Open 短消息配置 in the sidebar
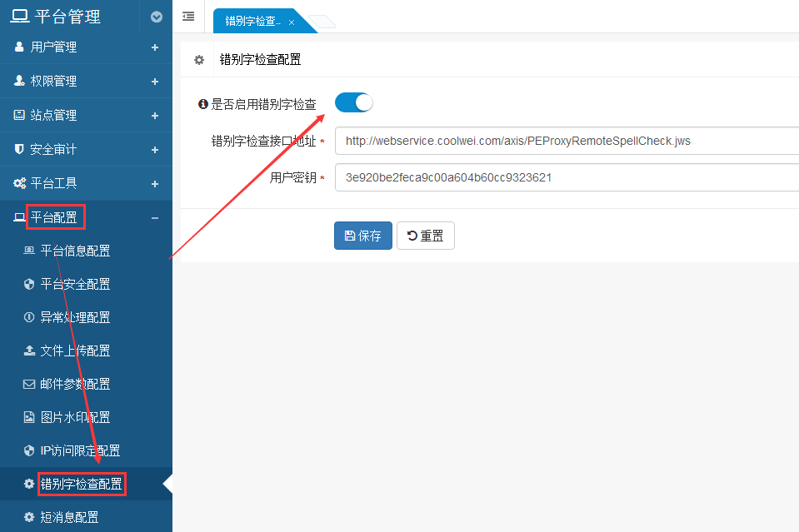This screenshot has height=532, width=799. click(69, 517)
